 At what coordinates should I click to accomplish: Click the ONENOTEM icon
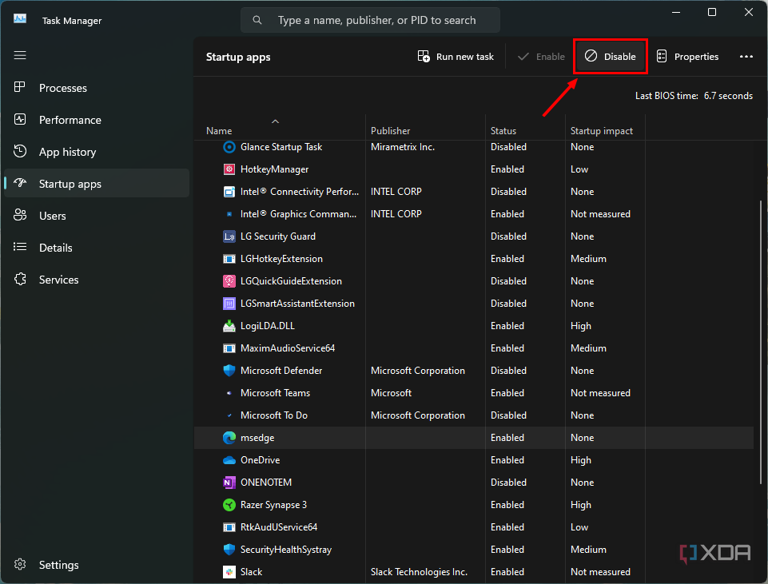[x=229, y=483]
